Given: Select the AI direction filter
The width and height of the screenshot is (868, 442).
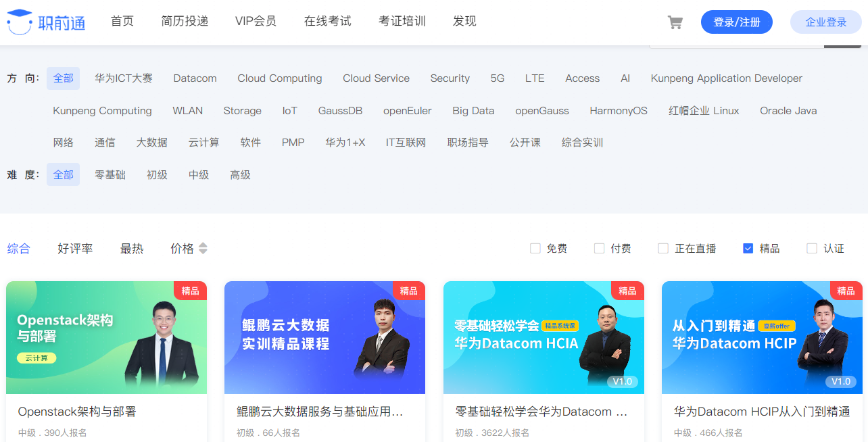Looking at the screenshot, I should click(625, 78).
